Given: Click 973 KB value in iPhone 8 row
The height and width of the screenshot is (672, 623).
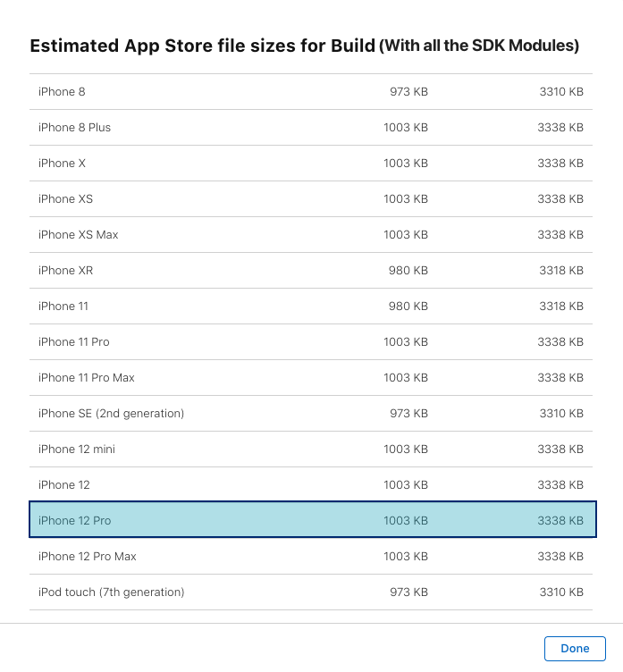Looking at the screenshot, I should point(408,92).
